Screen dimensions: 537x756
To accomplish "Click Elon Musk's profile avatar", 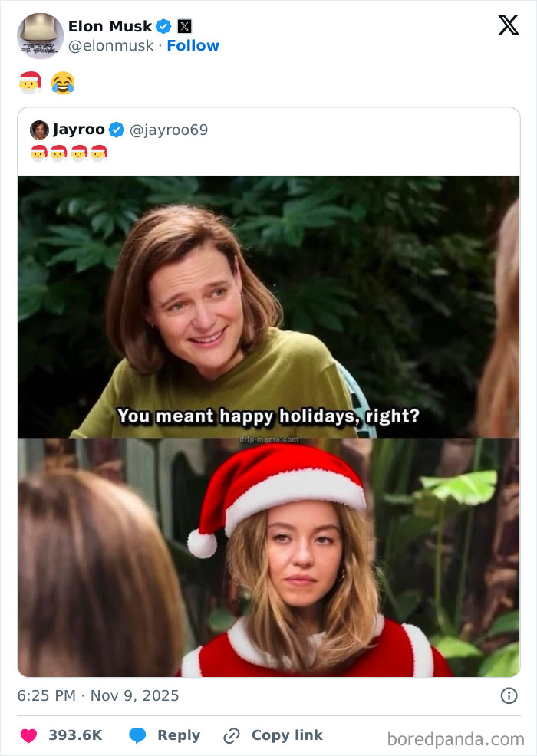I will point(40,36).
